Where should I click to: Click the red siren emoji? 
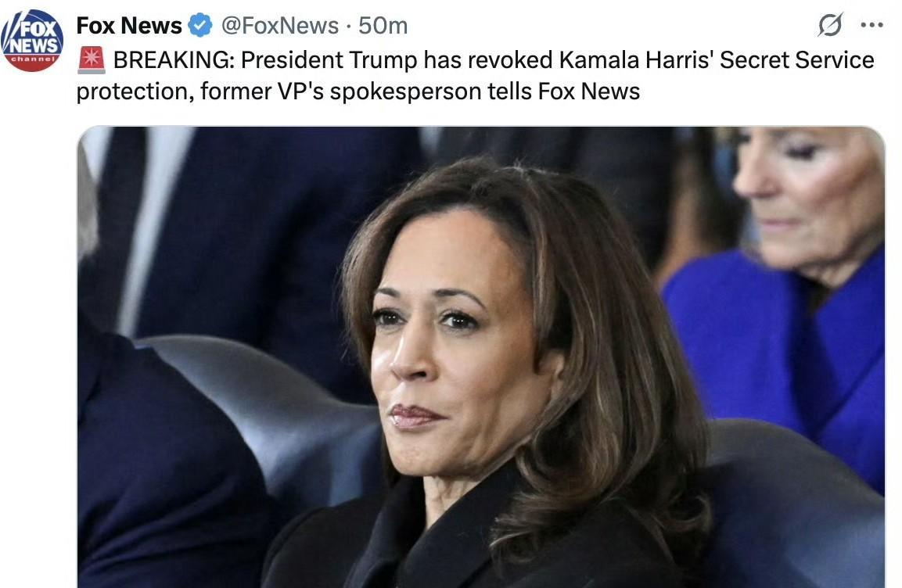click(92, 59)
